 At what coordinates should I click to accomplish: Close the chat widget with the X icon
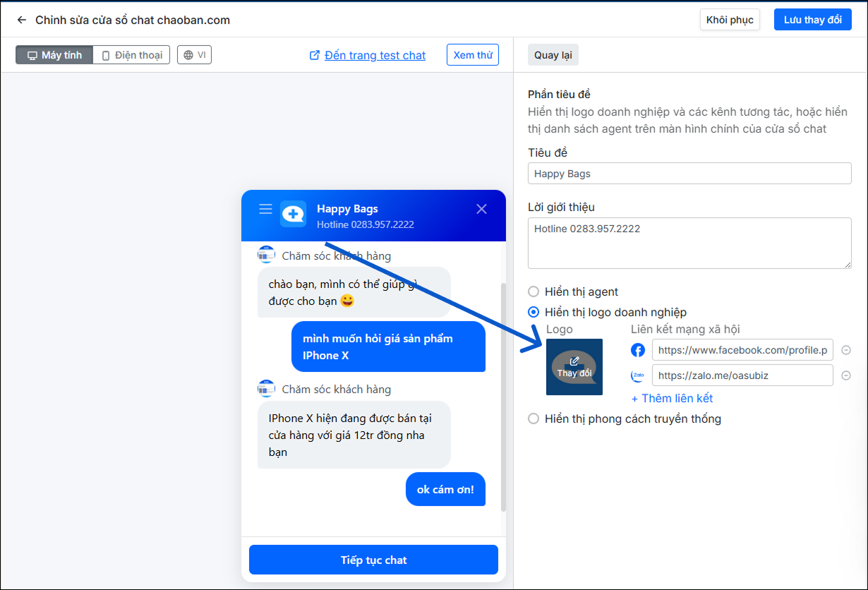click(x=481, y=209)
